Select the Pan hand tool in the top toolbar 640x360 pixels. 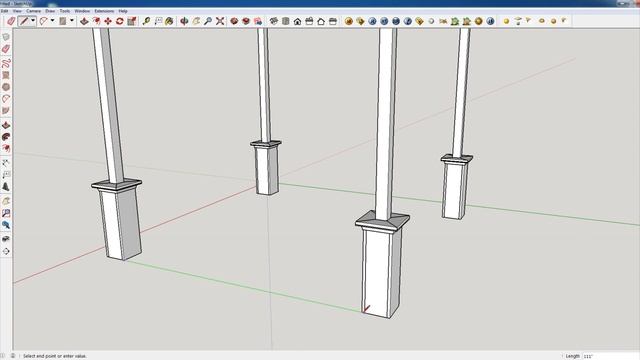tap(196, 21)
